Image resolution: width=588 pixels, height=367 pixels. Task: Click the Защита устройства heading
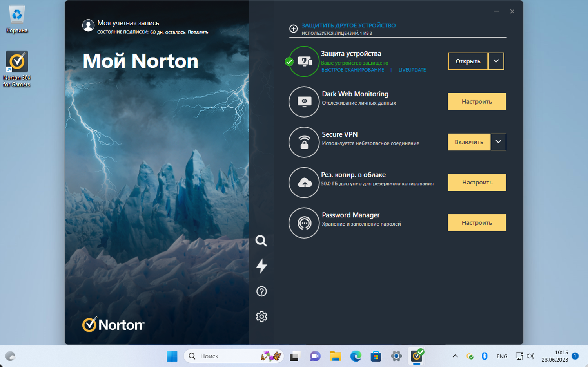coord(351,54)
